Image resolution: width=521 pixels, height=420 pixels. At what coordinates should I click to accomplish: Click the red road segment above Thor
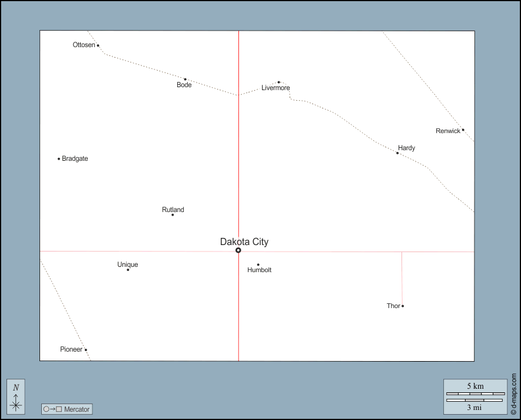(402, 277)
